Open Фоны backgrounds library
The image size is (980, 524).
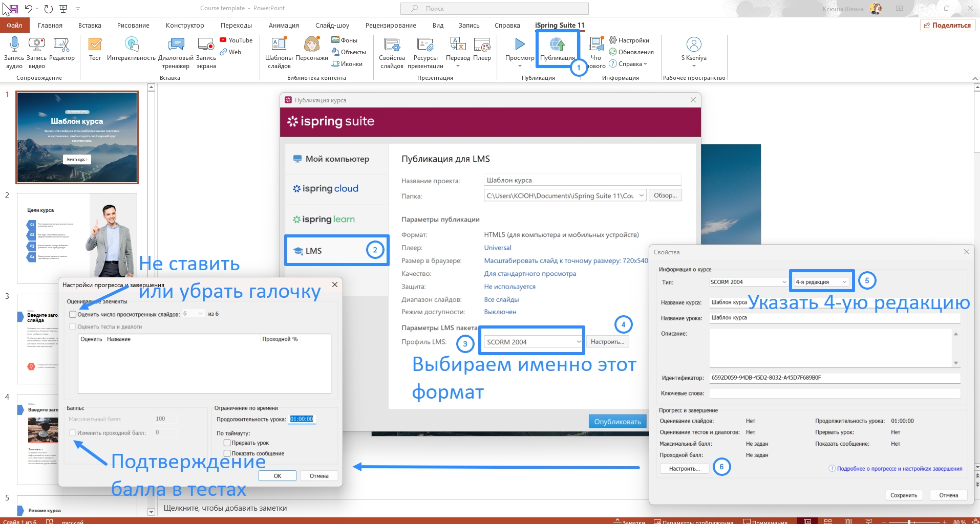(x=344, y=40)
